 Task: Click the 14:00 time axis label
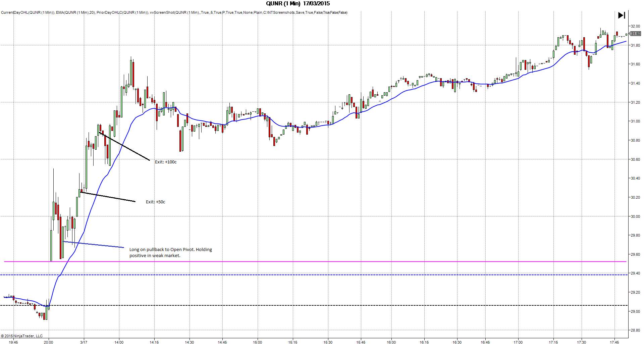119,342
